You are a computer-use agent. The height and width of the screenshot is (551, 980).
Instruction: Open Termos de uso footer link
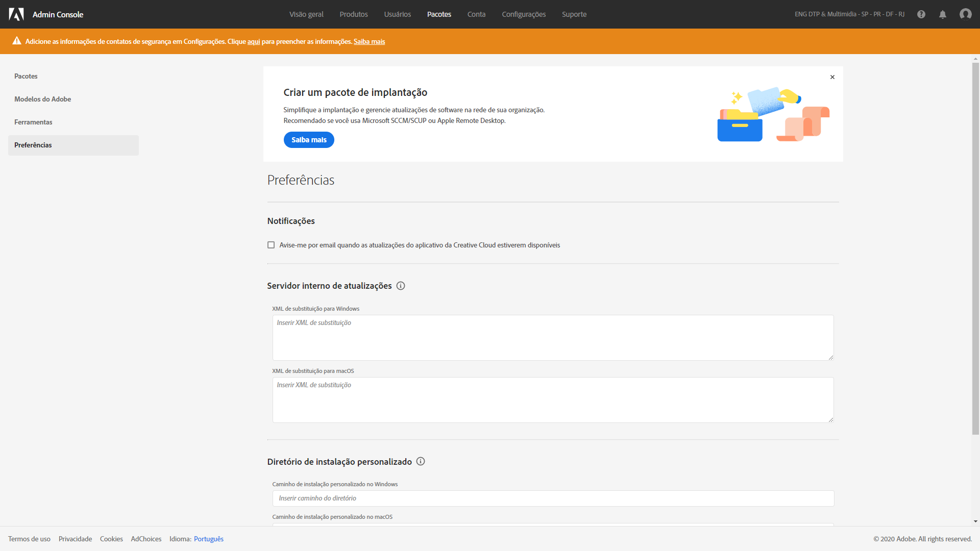pyautogui.click(x=29, y=539)
